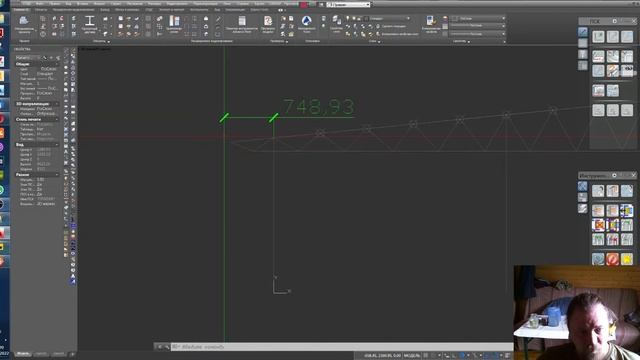640x360 pixels.
Task: Click the layer color swatch in layer dropdown
Action: (366, 18)
